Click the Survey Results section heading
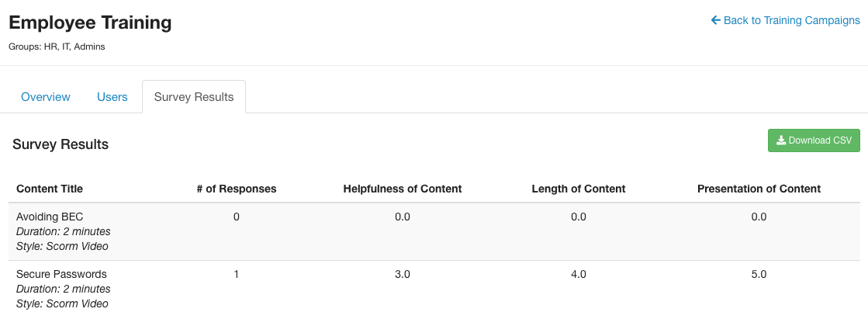 click(61, 144)
